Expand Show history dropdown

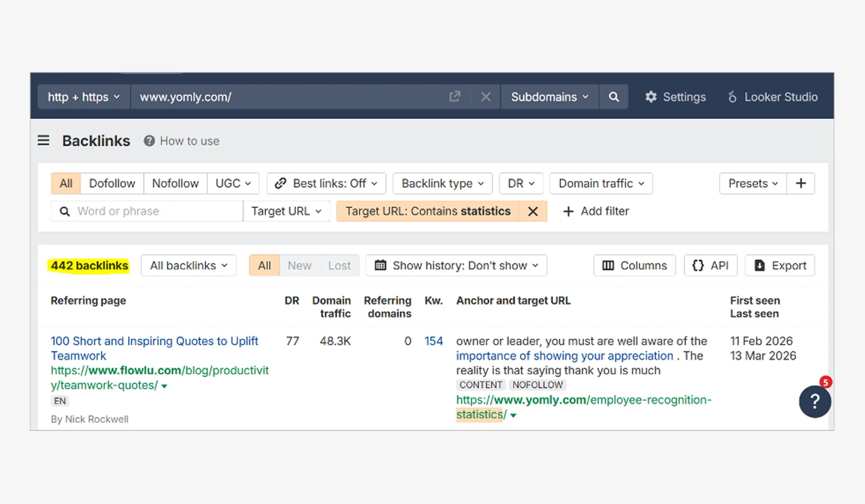(x=456, y=266)
